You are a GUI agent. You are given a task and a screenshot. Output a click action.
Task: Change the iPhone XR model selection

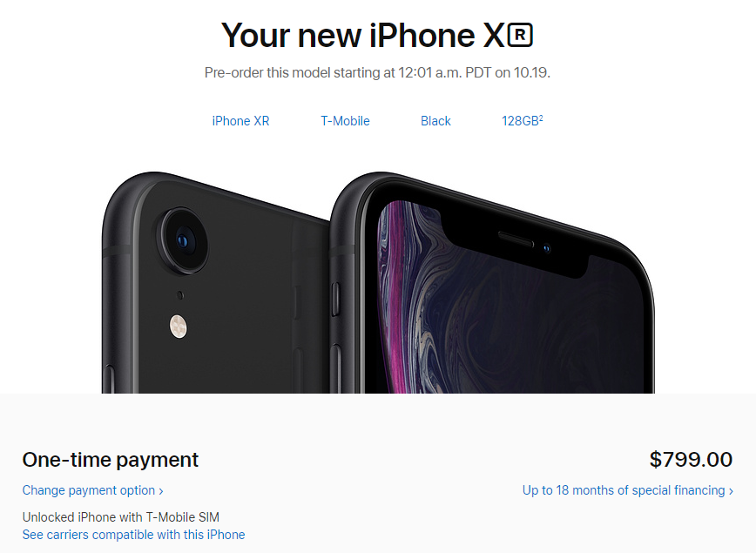point(240,121)
